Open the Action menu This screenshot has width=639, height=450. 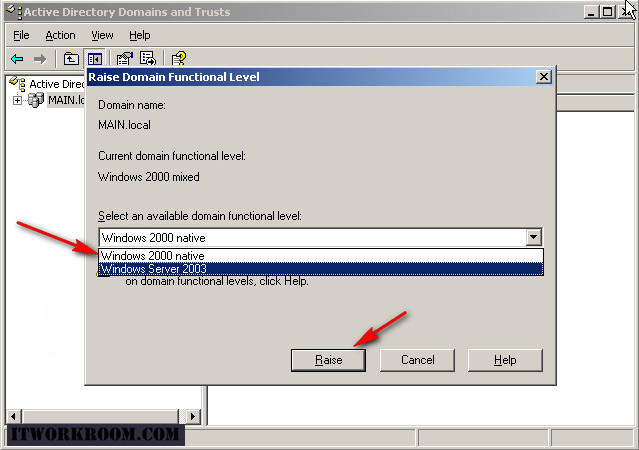tap(60, 35)
